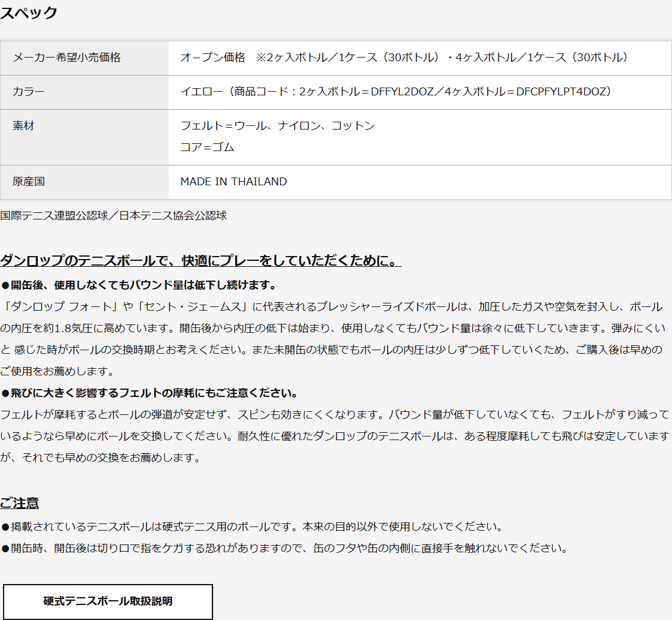
Task: Click the ダンロップのテニスボールで underlined heading
Action: coord(200,260)
